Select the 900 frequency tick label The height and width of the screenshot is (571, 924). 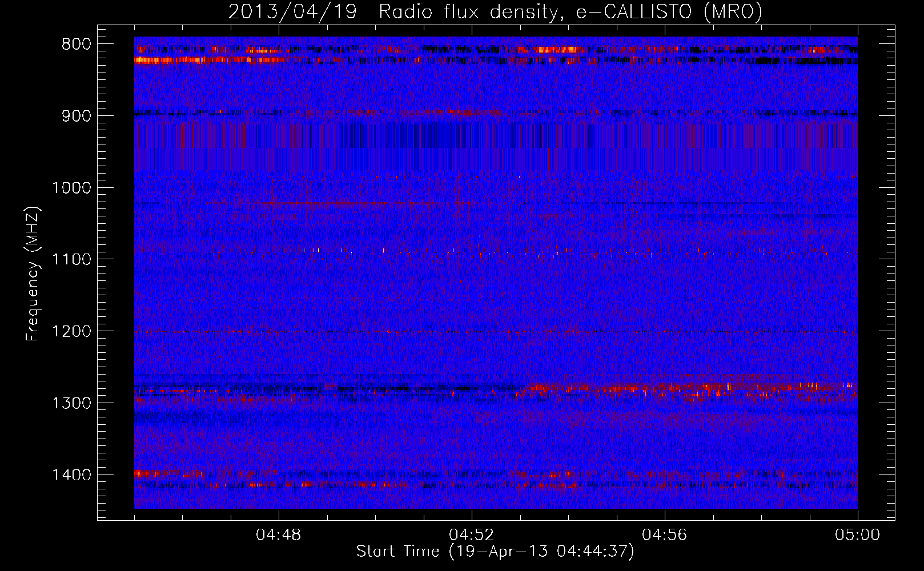point(77,116)
